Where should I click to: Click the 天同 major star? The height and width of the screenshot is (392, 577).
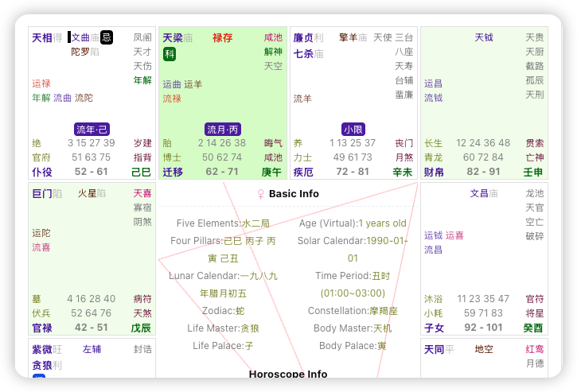point(435,350)
